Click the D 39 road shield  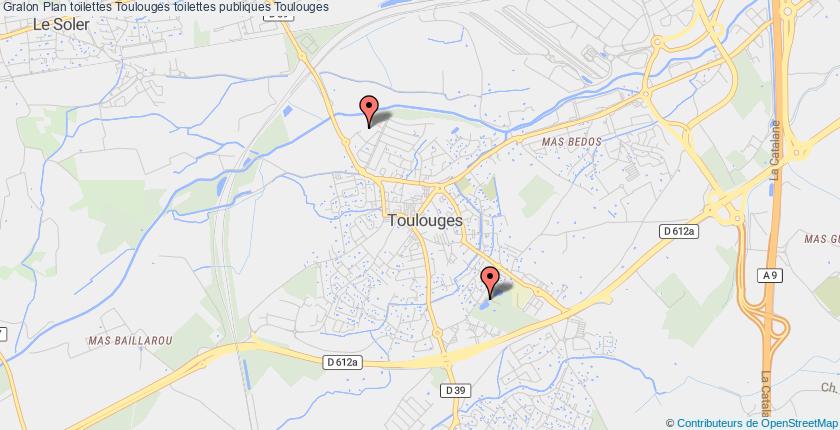456,391
